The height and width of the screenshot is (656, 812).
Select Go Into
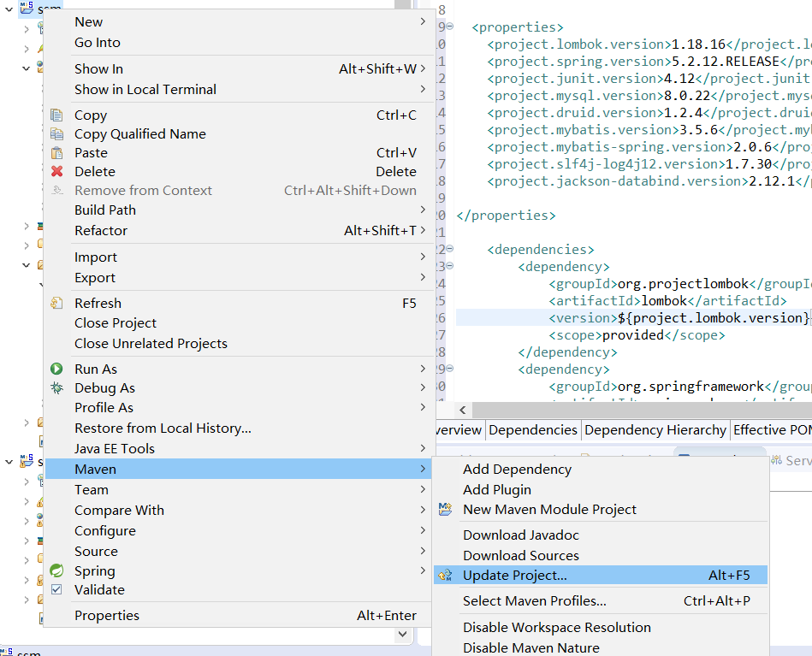238,43
